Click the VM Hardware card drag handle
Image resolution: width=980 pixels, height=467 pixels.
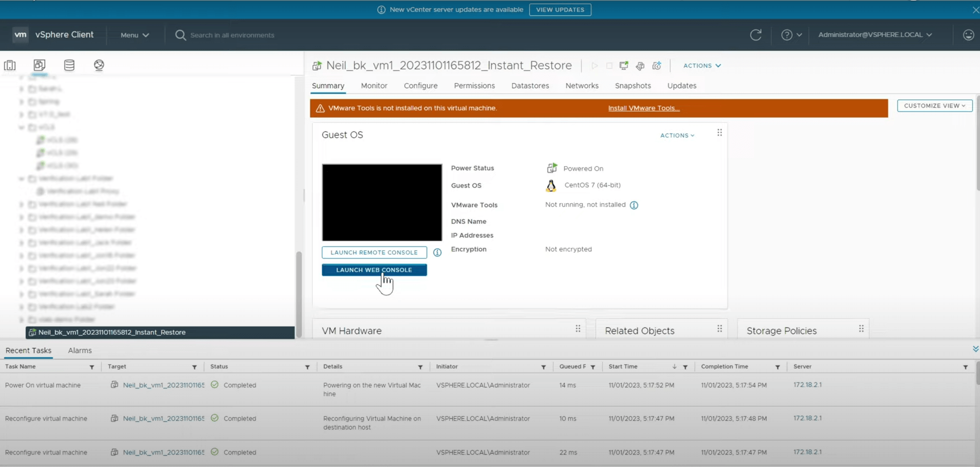pyautogui.click(x=578, y=328)
